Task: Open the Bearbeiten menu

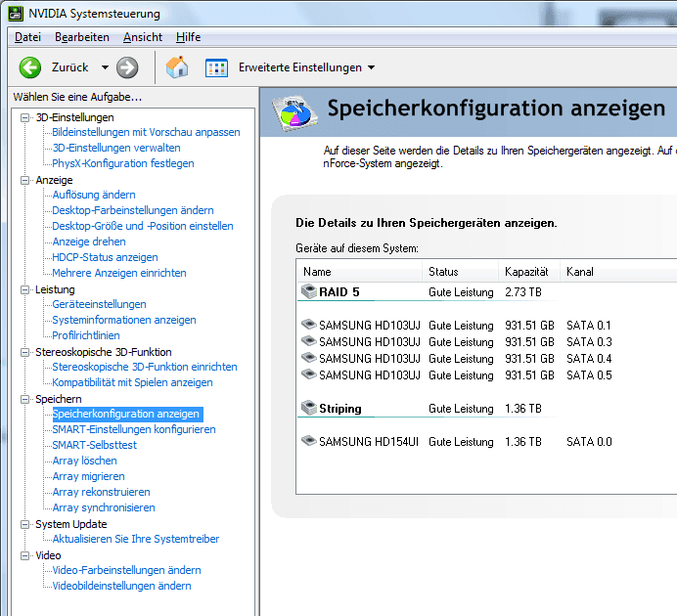Action: click(x=82, y=37)
